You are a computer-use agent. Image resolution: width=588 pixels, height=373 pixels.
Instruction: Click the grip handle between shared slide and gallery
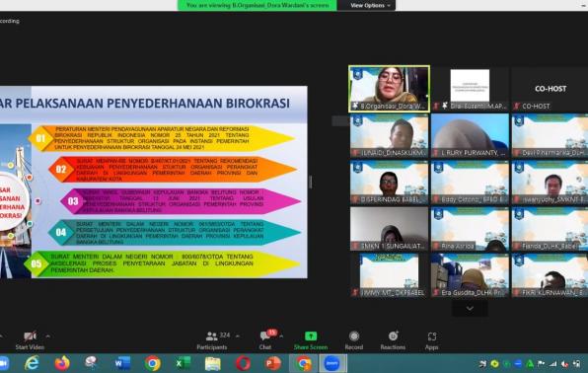310,183
